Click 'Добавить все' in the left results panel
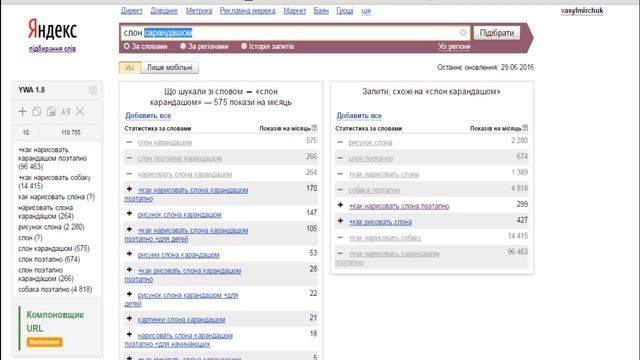 [148, 116]
